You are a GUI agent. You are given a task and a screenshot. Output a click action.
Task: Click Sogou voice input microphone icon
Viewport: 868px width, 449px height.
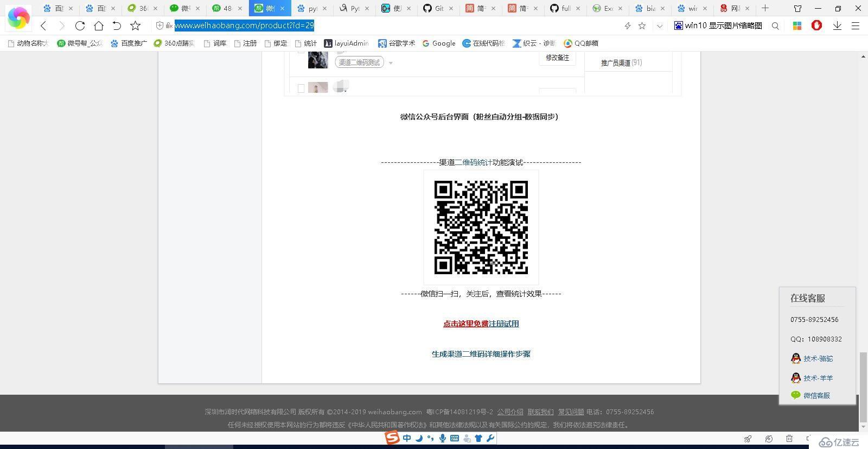[x=443, y=438]
